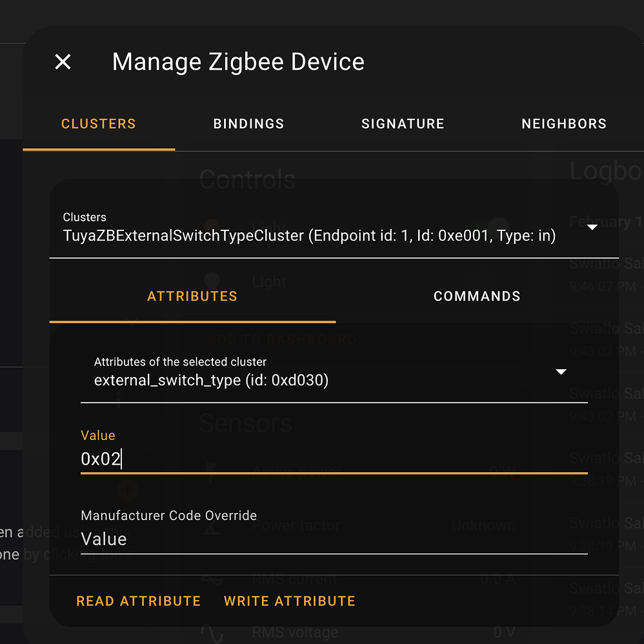644x644 pixels.
Task: Switch to the BINDINGS tab
Action: coord(248,123)
